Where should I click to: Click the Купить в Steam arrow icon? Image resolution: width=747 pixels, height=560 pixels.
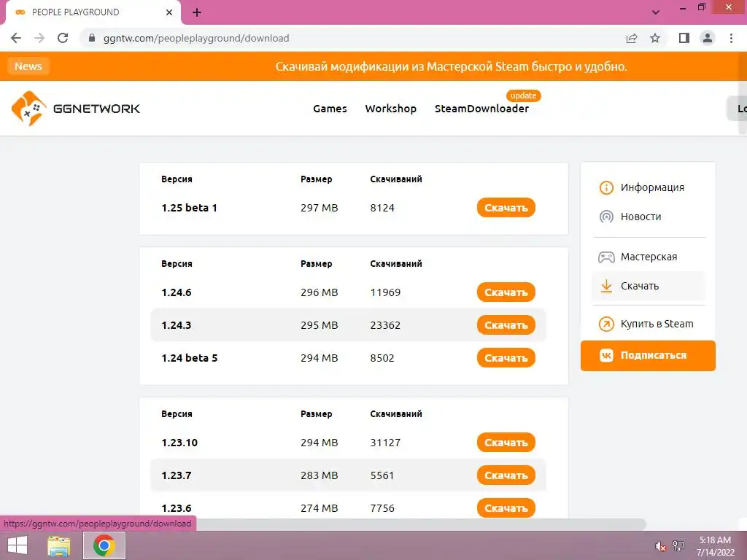pyautogui.click(x=606, y=324)
